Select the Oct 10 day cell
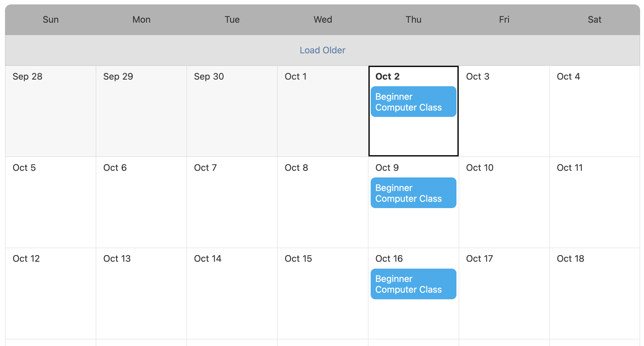Viewport: 644px width, 346px height. (504, 207)
